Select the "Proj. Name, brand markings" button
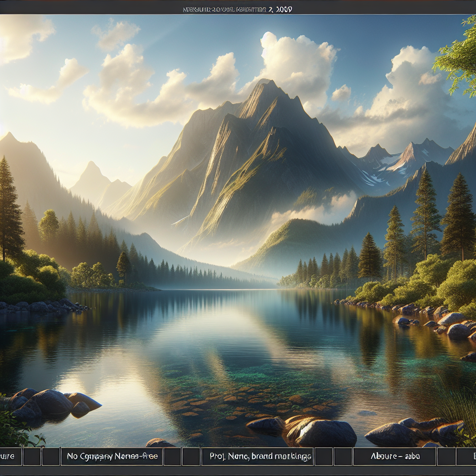Viewport: 476px width, 476px height. click(x=258, y=456)
